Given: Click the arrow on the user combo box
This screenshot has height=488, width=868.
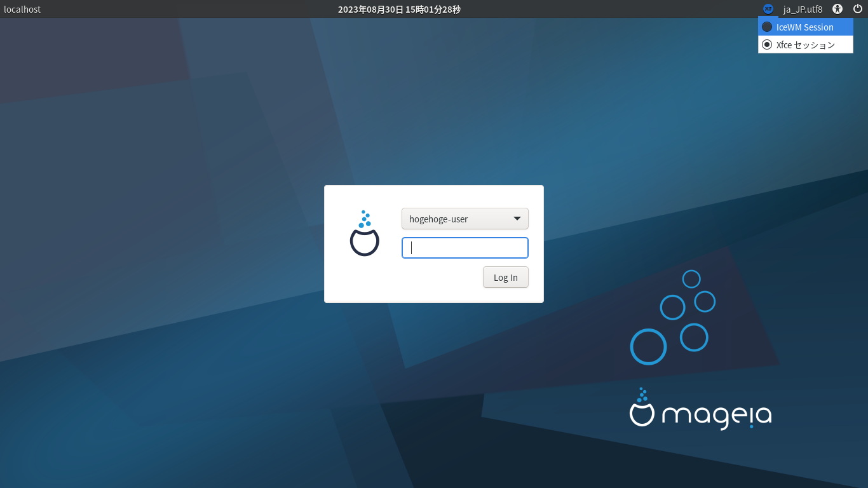Looking at the screenshot, I should 517,219.
